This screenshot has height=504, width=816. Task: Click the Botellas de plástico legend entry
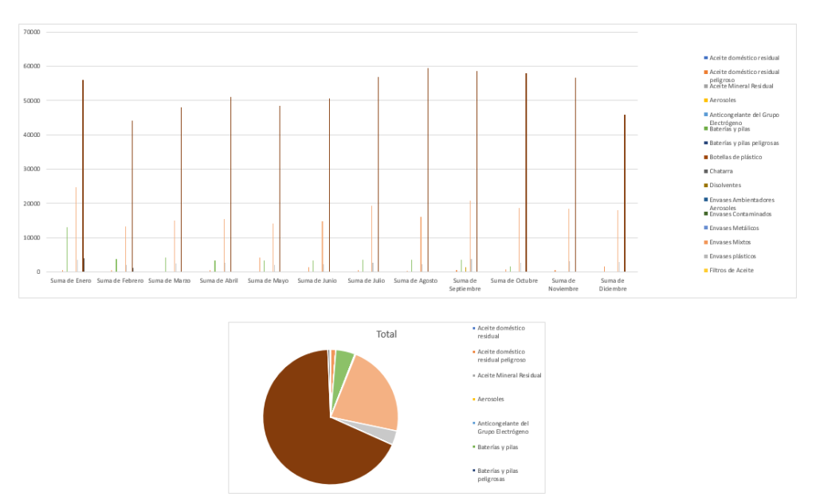coord(735,157)
